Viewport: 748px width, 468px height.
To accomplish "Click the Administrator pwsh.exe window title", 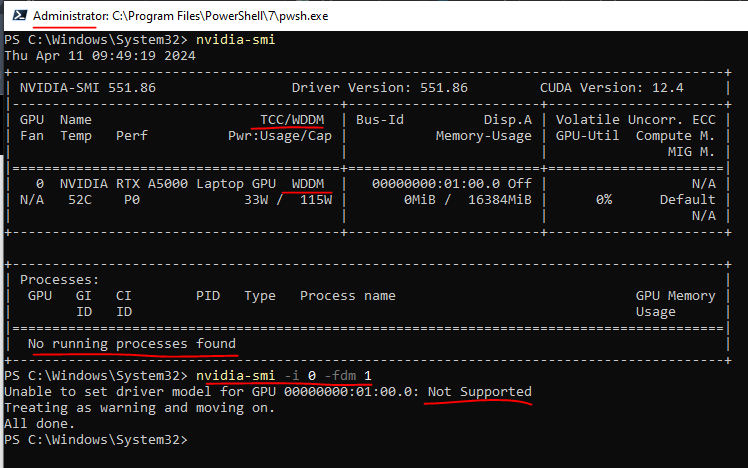I will 180,17.
